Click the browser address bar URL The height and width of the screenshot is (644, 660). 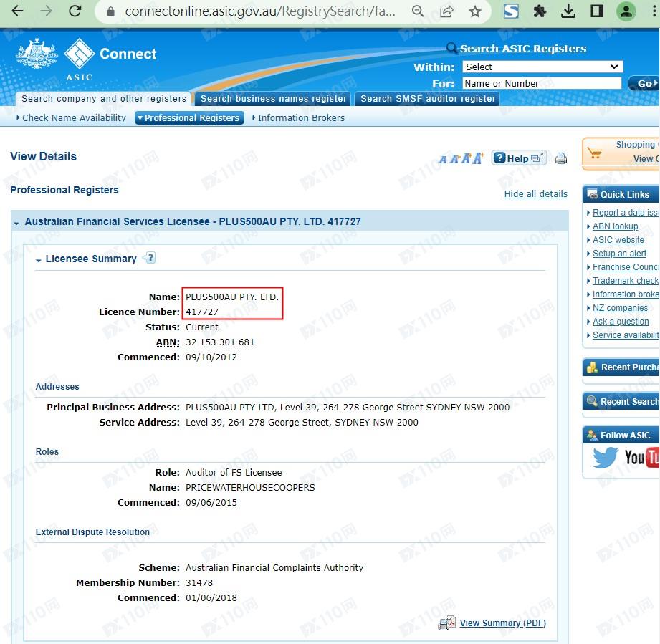click(260, 11)
